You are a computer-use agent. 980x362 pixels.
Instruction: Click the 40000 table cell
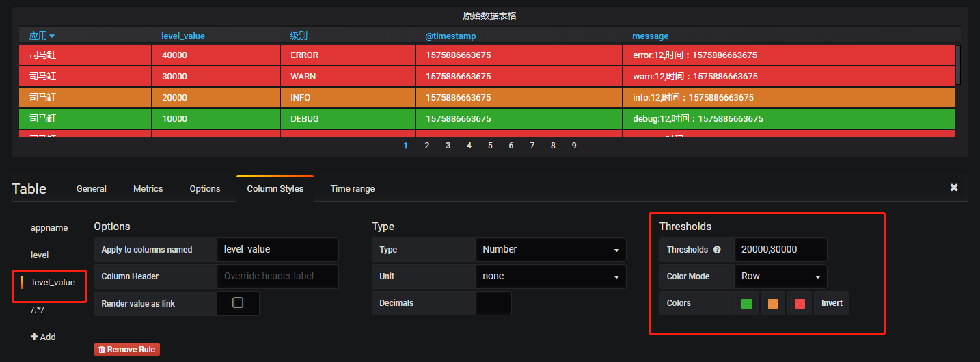pos(215,55)
